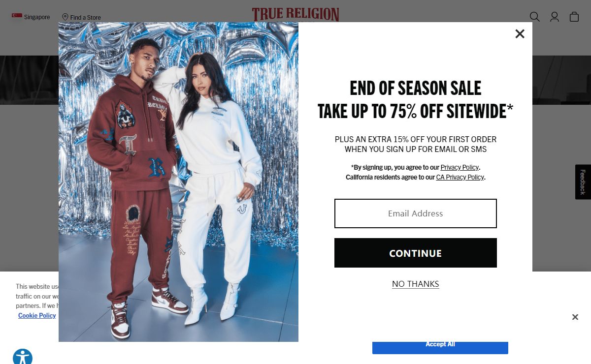The image size is (591, 364).
Task: Go to True Religion logo homepage
Action: click(x=295, y=14)
